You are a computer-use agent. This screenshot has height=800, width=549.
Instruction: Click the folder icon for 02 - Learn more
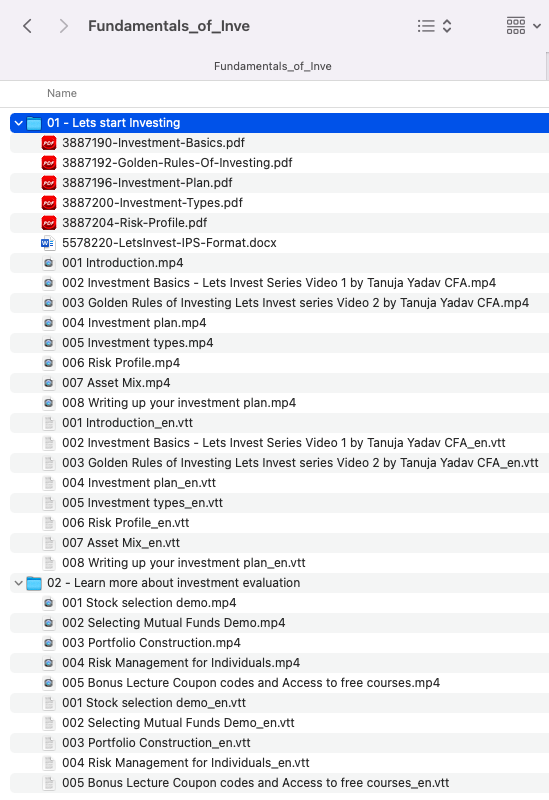tap(34, 583)
